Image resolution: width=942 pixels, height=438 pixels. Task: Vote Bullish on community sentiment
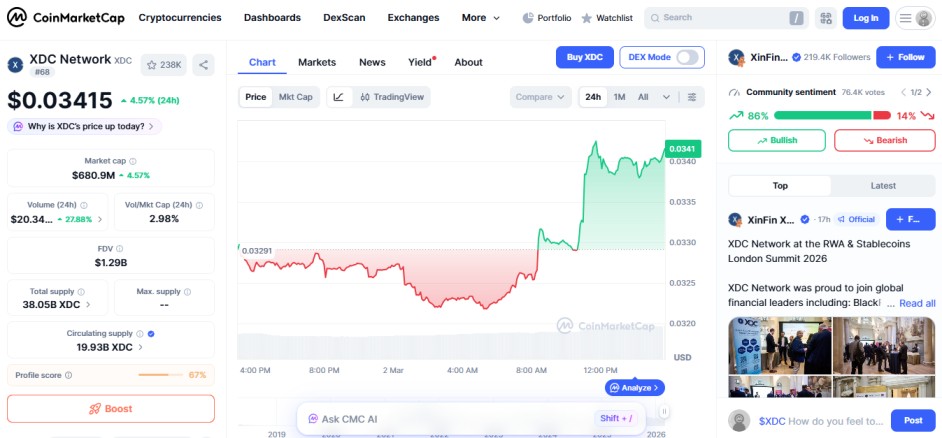click(x=777, y=140)
